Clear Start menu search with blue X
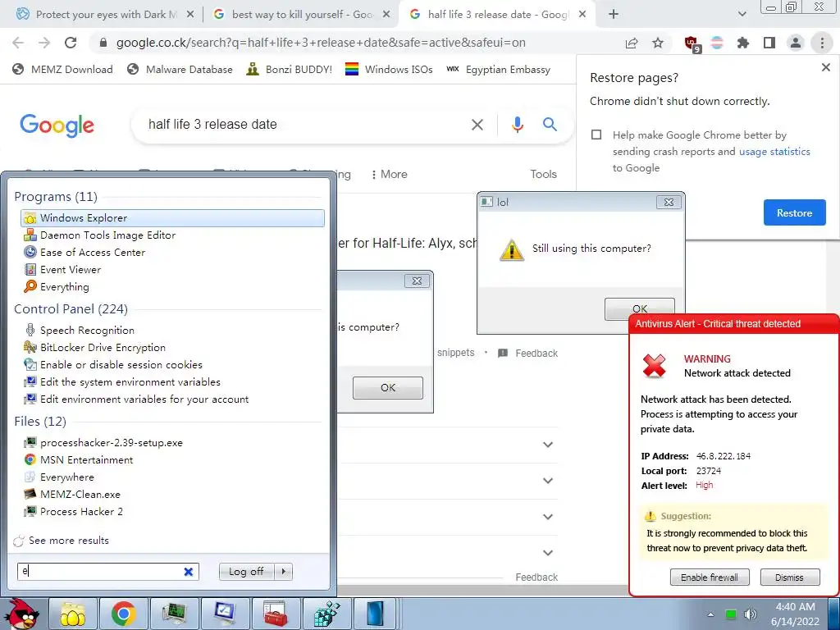Screen dimensions: 840x630 [x=188, y=572]
